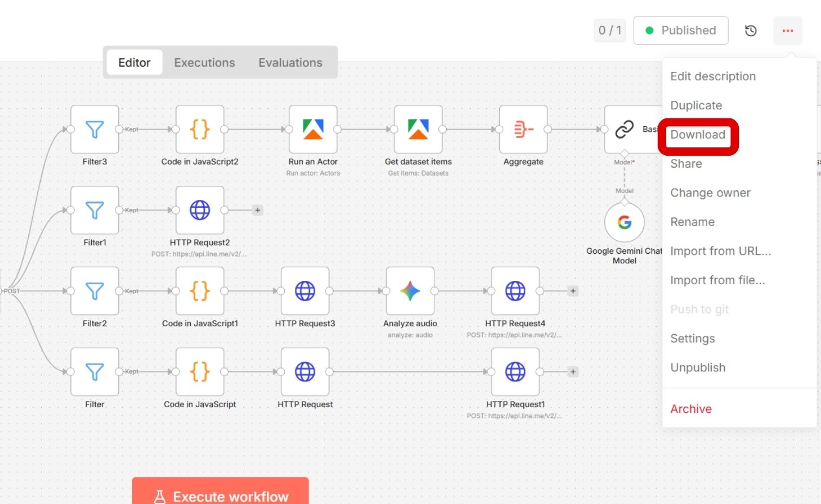Viewport: 821px width, 504px height.
Task: Open the Evaluations tab
Action: [x=290, y=63]
